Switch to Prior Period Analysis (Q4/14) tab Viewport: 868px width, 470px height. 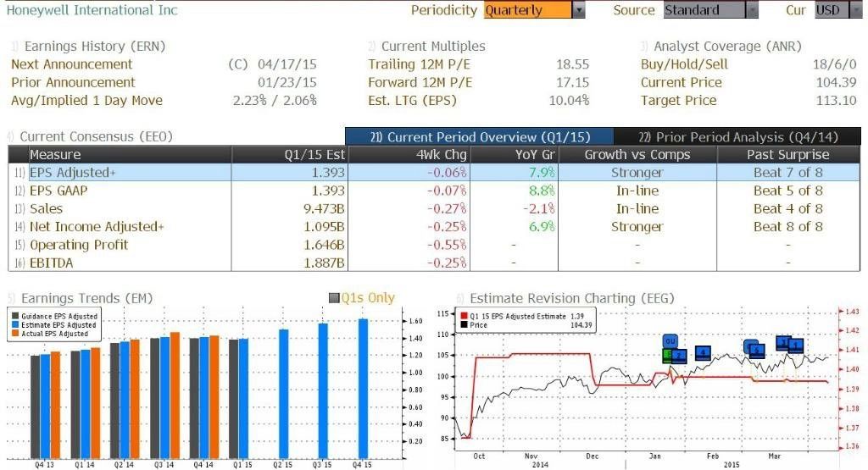click(x=738, y=136)
